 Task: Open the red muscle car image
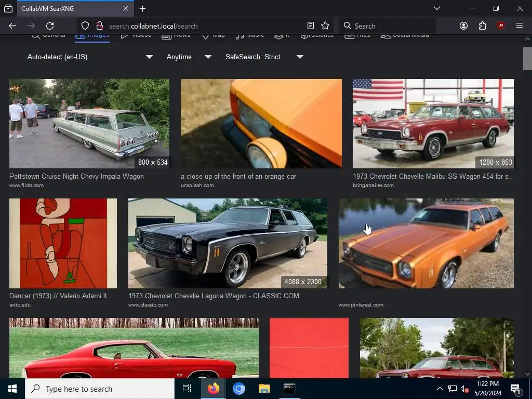point(134,348)
